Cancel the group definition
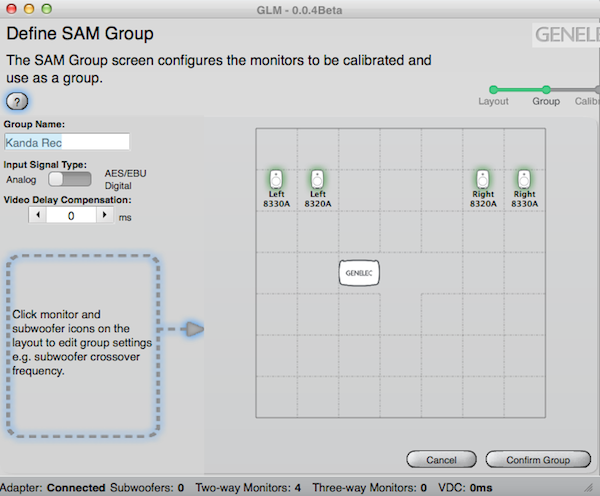The height and width of the screenshot is (496, 600). click(441, 460)
